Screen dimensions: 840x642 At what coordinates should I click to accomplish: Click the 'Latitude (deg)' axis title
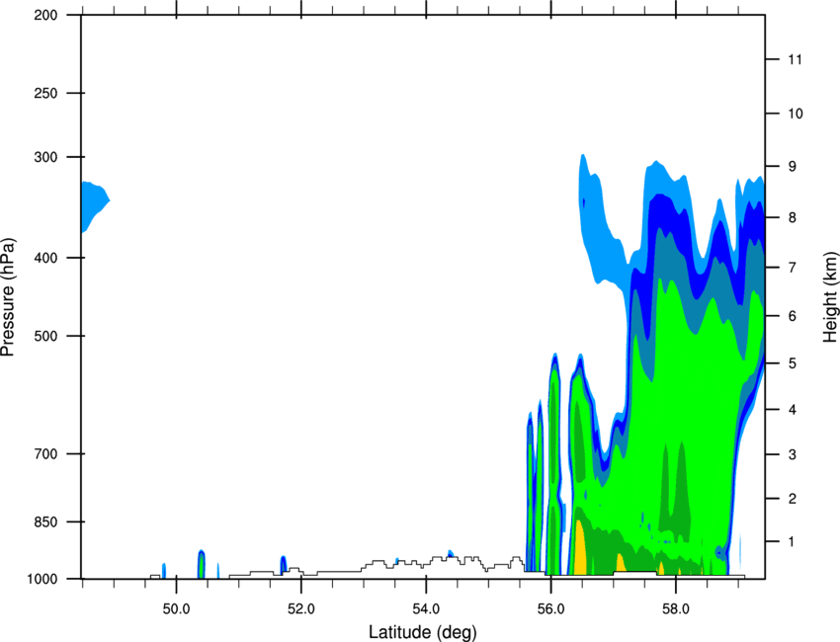422,632
